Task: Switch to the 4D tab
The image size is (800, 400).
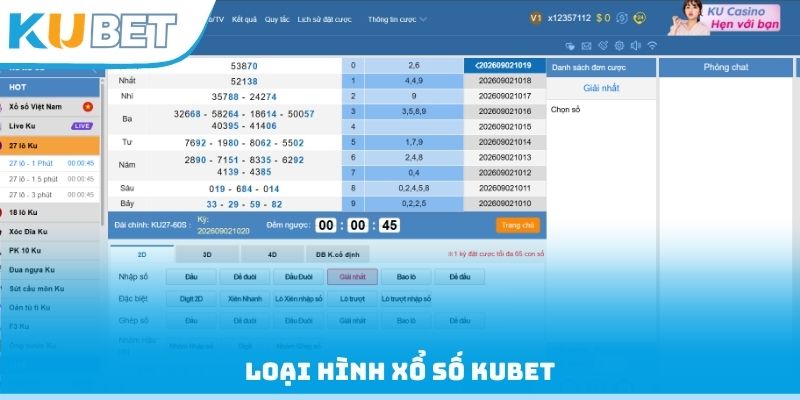Action: click(272, 254)
